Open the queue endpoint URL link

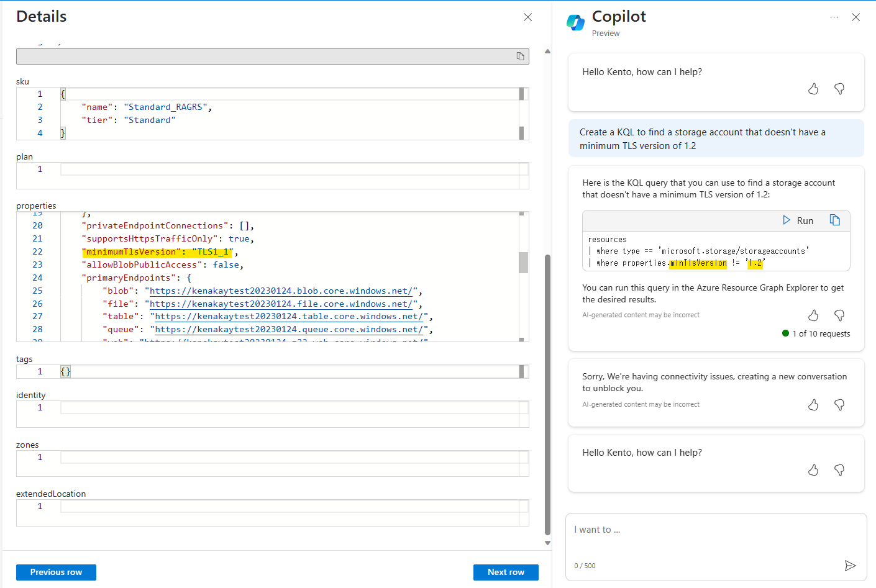(x=289, y=329)
